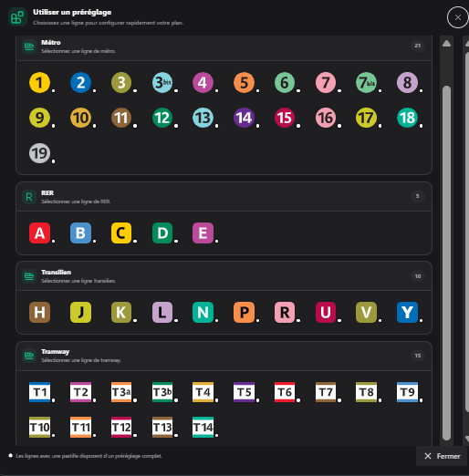Select Métro line 7 preset

pyautogui.click(x=326, y=82)
